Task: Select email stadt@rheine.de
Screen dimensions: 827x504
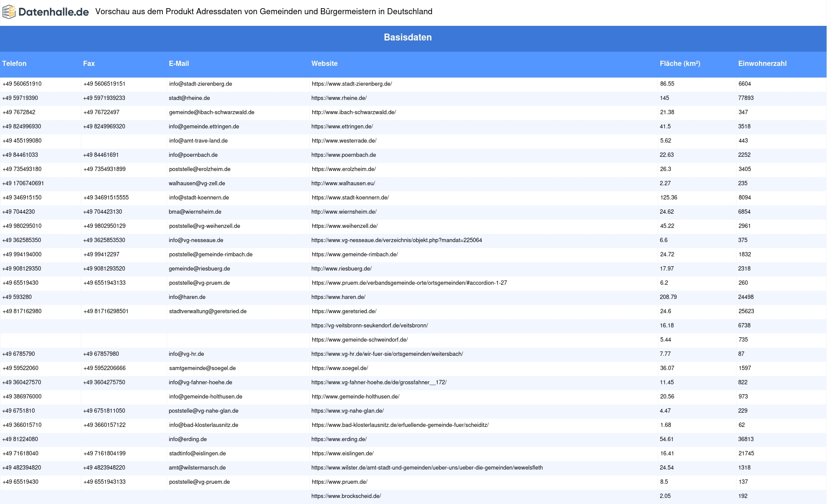Action: [x=189, y=98]
